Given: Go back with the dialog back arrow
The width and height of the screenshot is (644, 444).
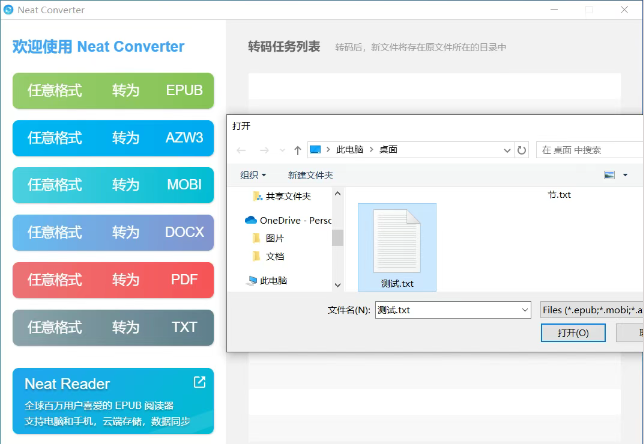Looking at the screenshot, I should 242,150.
